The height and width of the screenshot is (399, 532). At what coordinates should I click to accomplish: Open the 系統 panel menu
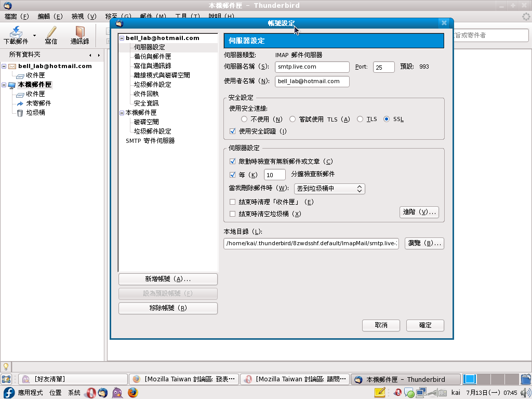click(x=74, y=393)
